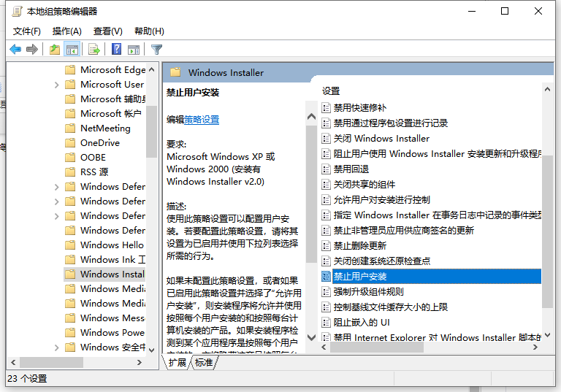Click the funnel filter icon in the toolbar

[156, 50]
